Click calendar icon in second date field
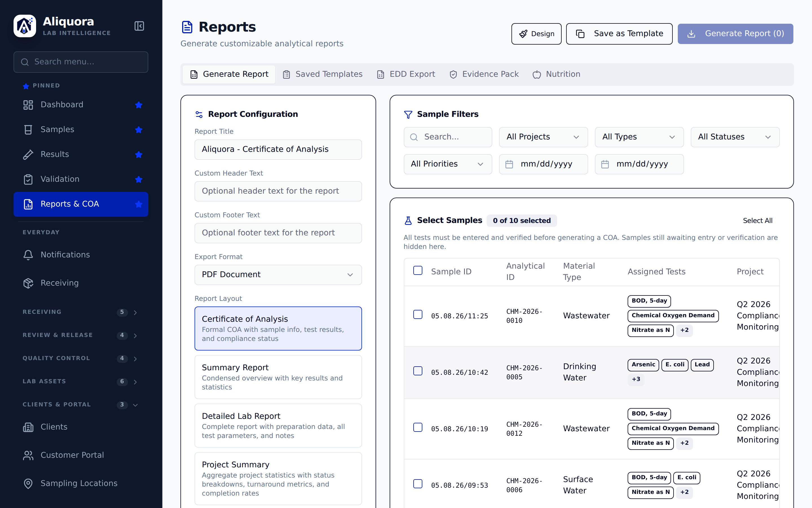The image size is (812, 508). point(605,164)
